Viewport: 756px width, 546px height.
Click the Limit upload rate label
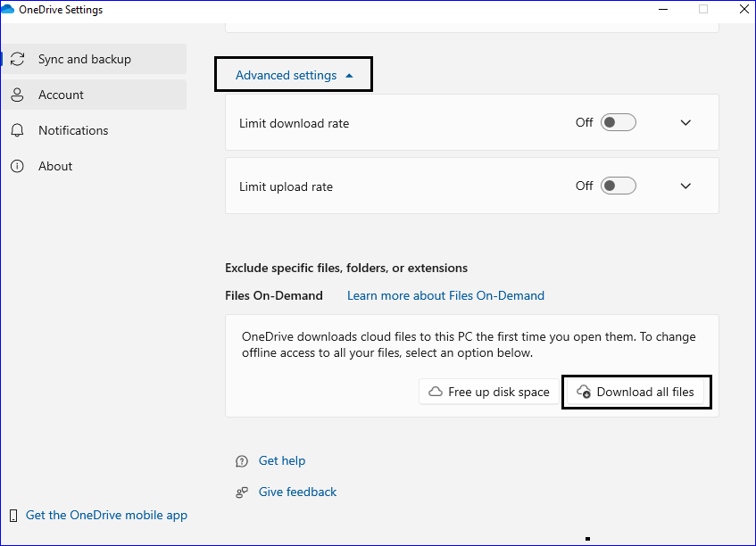(286, 186)
